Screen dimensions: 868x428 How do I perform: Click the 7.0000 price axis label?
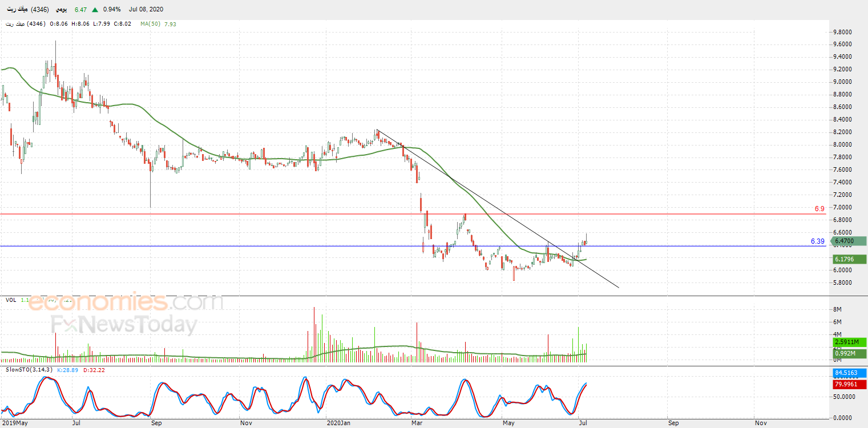(x=843, y=207)
